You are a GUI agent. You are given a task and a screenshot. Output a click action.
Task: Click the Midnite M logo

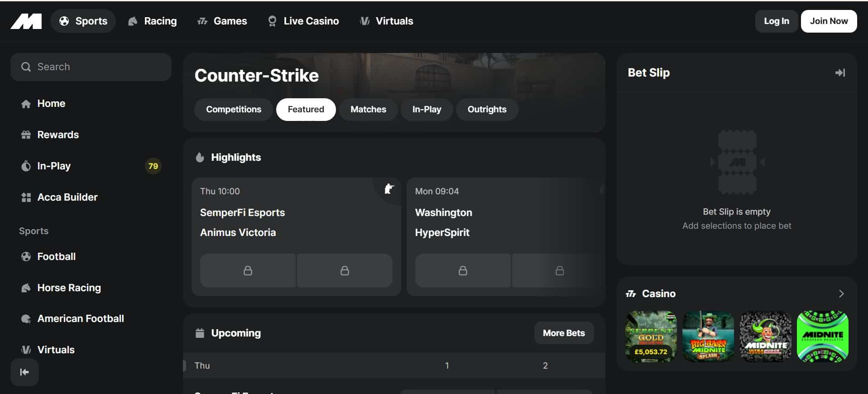tap(26, 21)
